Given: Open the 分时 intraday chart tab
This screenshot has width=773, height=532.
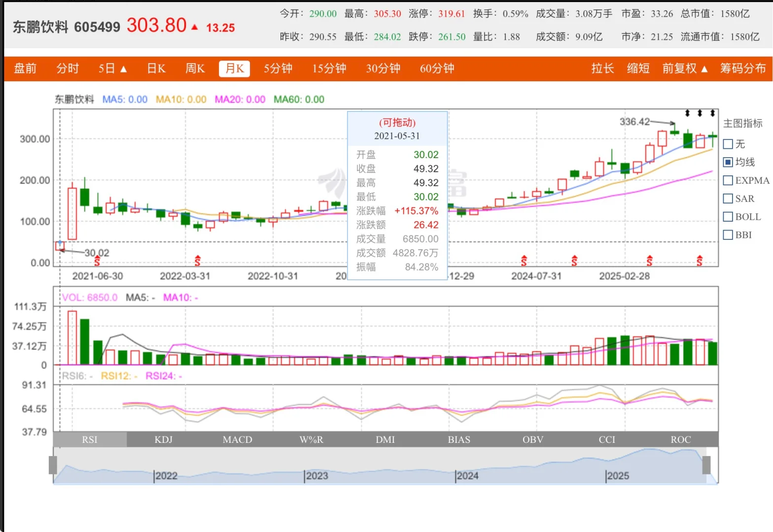Looking at the screenshot, I should pyautogui.click(x=68, y=68).
